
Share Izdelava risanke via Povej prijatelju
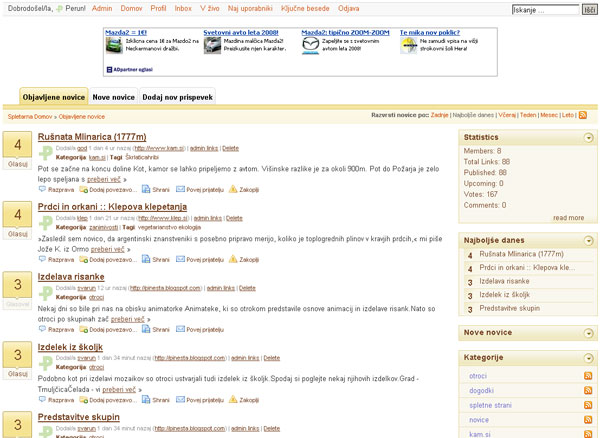[x=200, y=329]
